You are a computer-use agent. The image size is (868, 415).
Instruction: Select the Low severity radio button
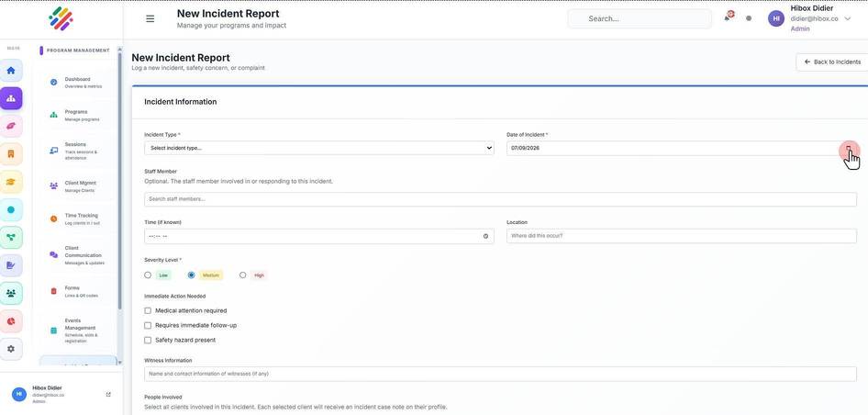(148, 275)
